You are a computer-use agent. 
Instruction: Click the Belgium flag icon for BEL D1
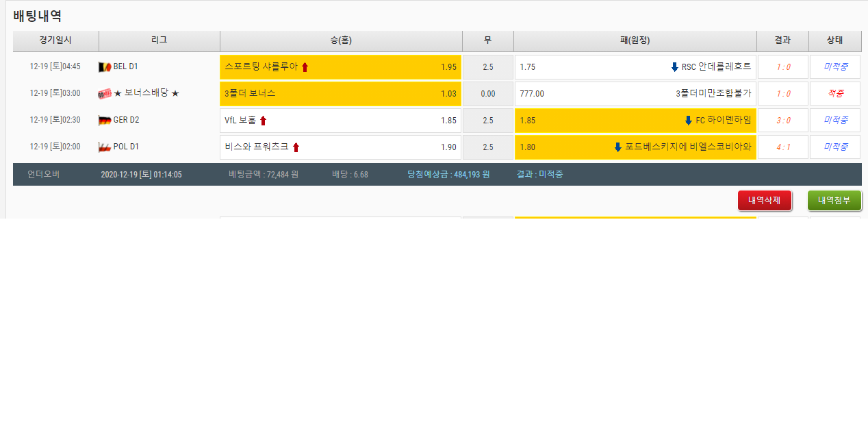click(x=105, y=67)
